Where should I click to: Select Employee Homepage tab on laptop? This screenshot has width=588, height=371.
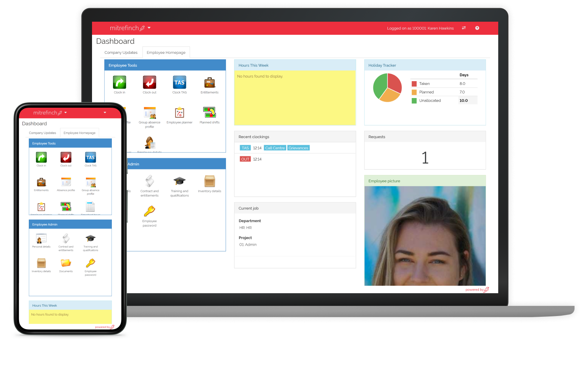[166, 53]
